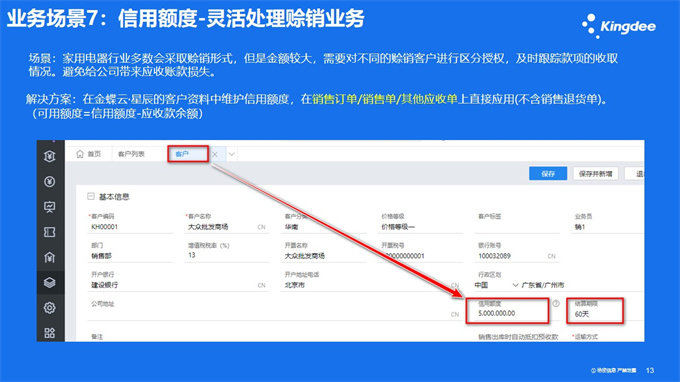Click the 开票税号 field
The image size is (680, 382).
421,256
